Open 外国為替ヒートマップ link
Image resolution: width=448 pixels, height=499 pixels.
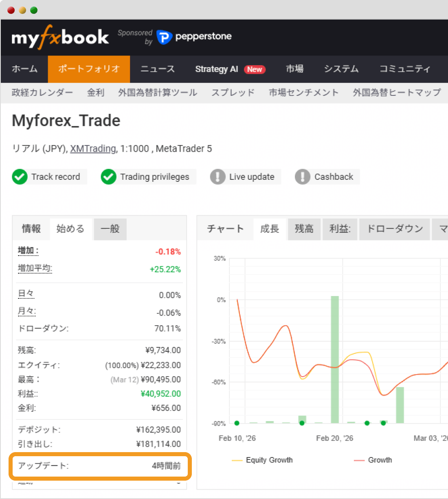(x=397, y=93)
